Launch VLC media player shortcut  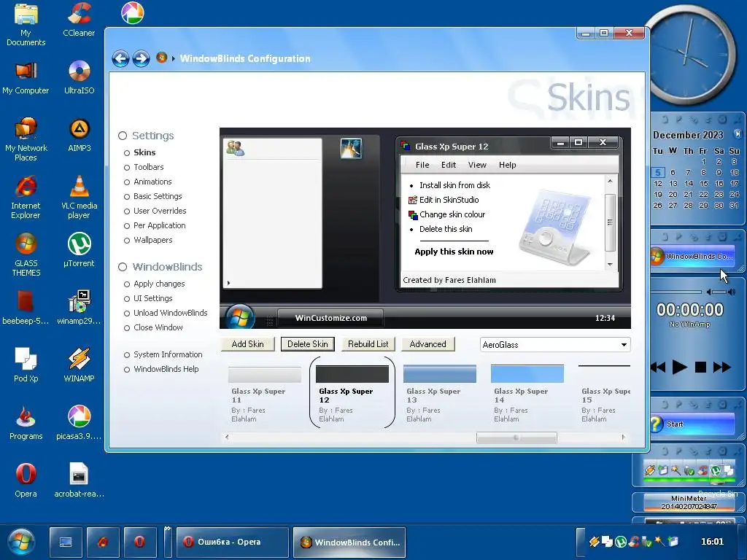[79, 198]
